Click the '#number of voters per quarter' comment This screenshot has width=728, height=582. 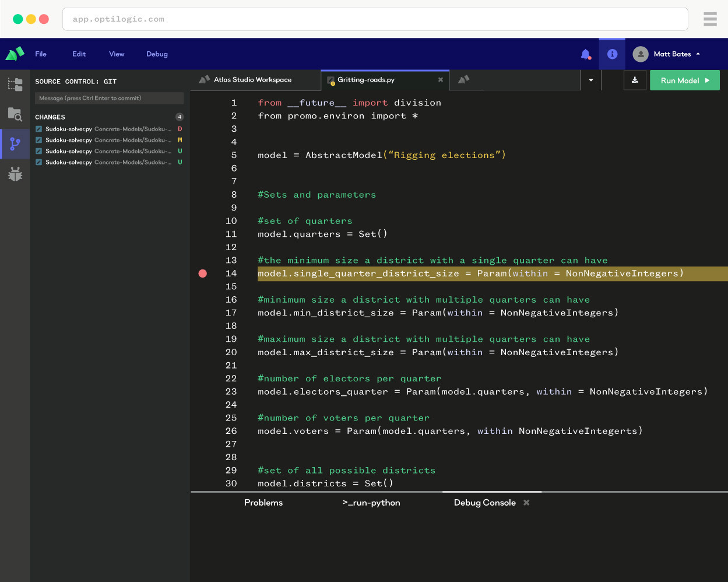coord(344,418)
